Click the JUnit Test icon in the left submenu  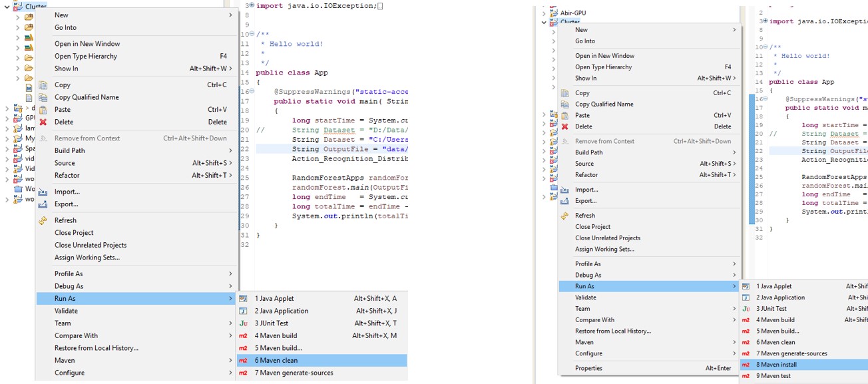pos(243,323)
